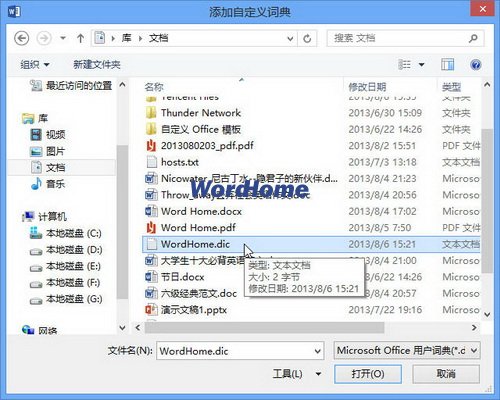Refresh the current folder view

(x=307, y=39)
